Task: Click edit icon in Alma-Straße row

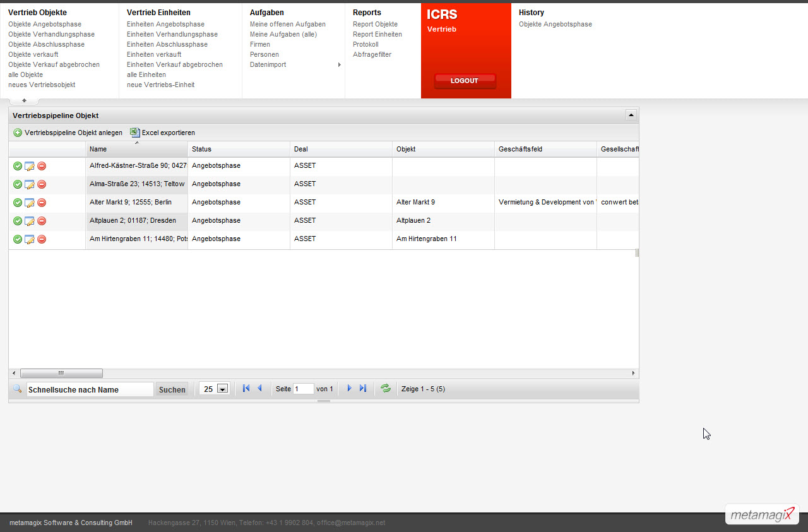Action: (x=30, y=184)
